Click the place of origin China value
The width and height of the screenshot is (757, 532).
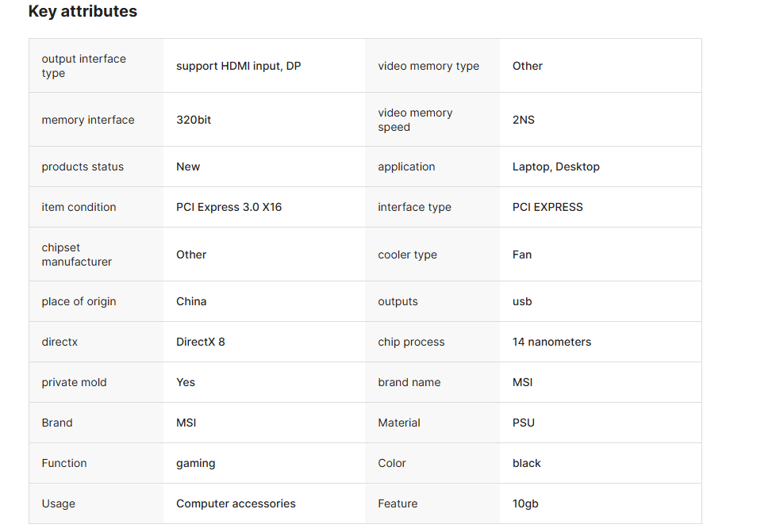[x=191, y=301]
